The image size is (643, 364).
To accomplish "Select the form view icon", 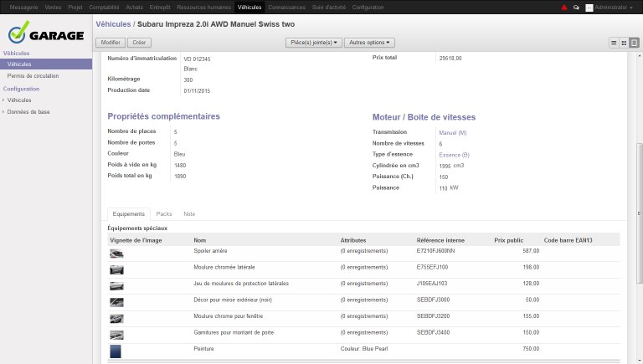I will [634, 42].
